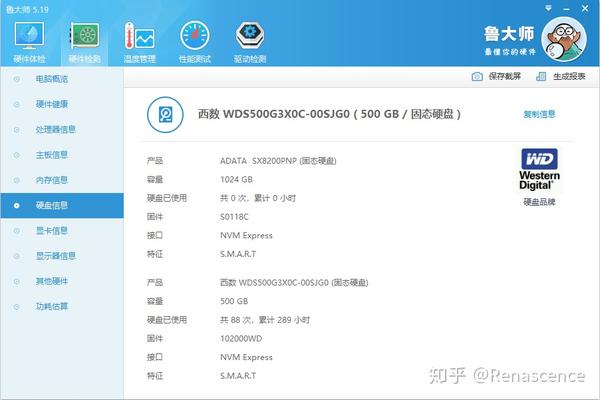Select 显卡信息 in the sidebar
600x400 pixels.
point(62,230)
